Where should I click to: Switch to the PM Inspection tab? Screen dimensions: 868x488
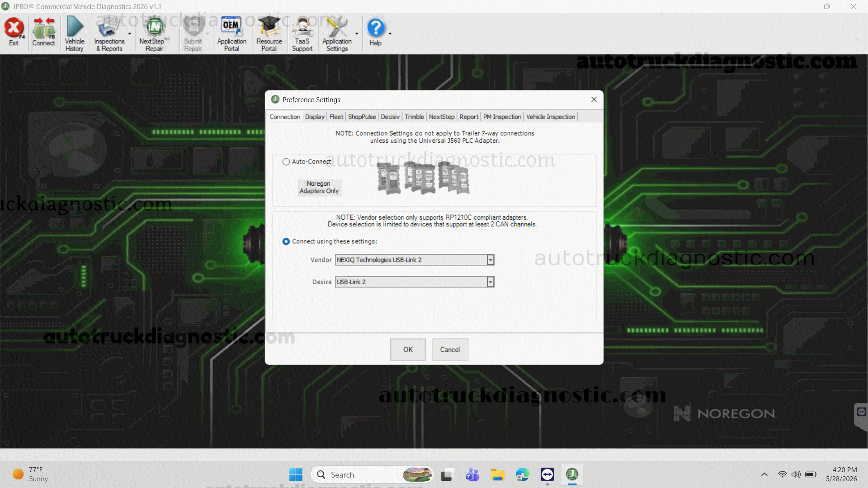pos(502,117)
